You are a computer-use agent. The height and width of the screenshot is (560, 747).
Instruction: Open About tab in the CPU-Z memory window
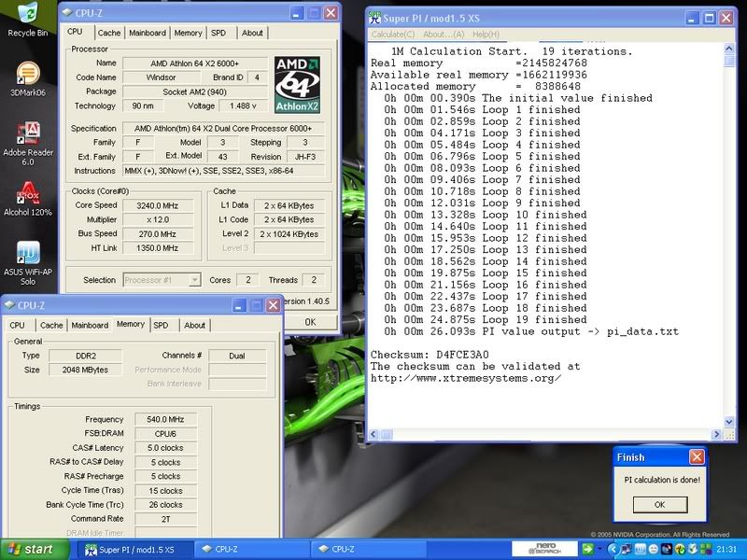[194, 325]
